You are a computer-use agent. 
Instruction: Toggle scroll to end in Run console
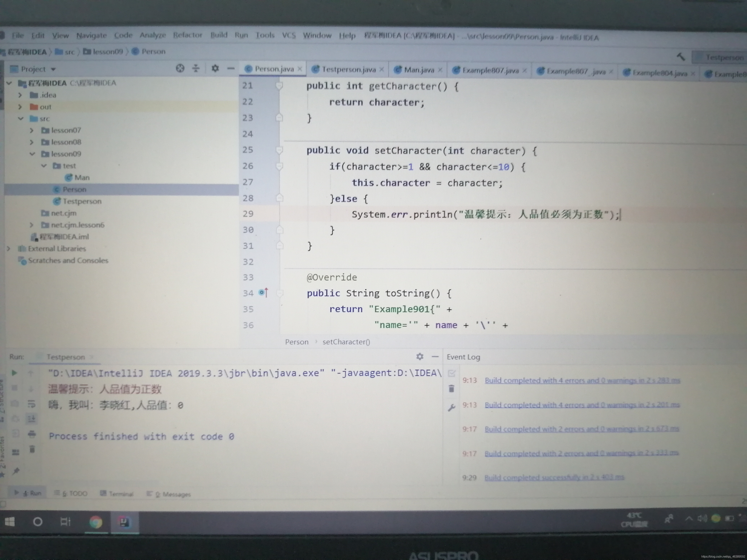coord(31,419)
